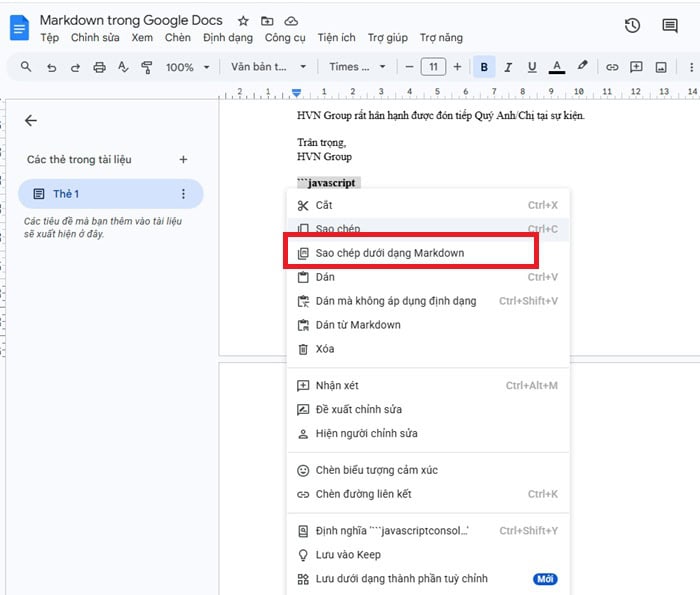
Task: Open the comments panel icon
Action: (x=669, y=27)
